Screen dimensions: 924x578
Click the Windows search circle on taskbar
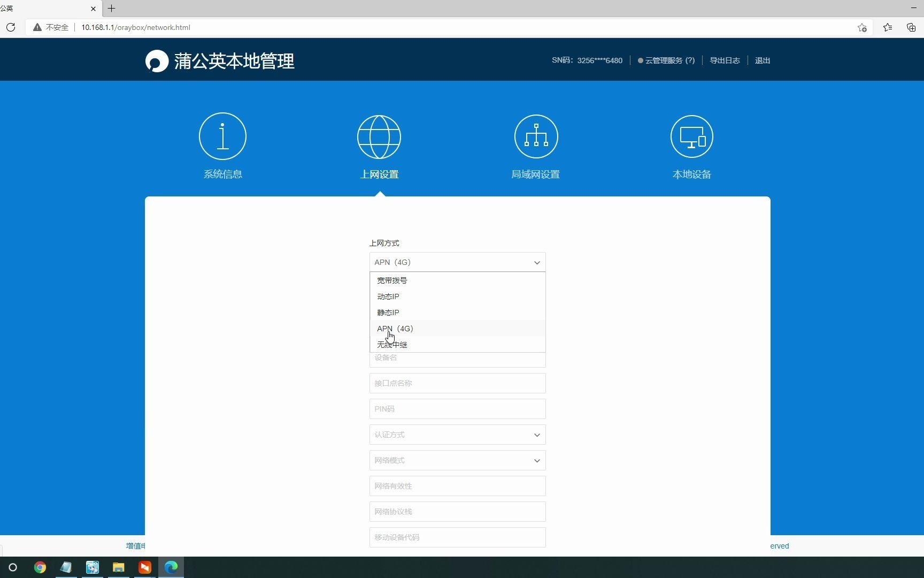(13, 567)
